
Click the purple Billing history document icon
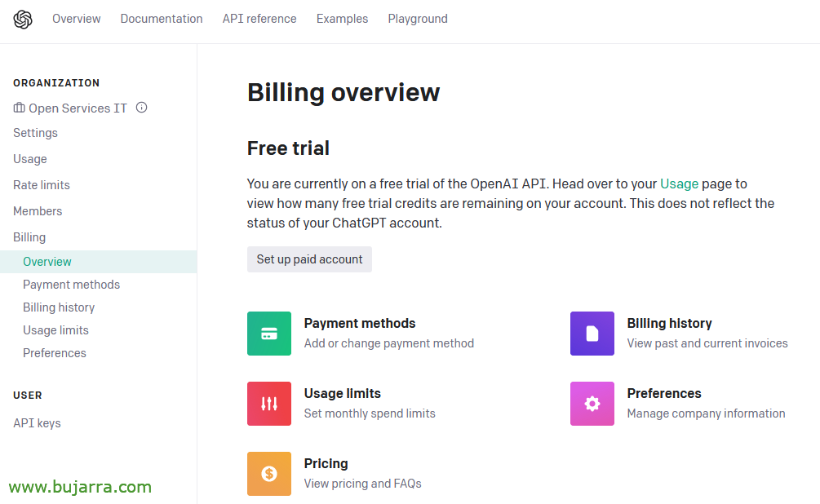coord(592,334)
